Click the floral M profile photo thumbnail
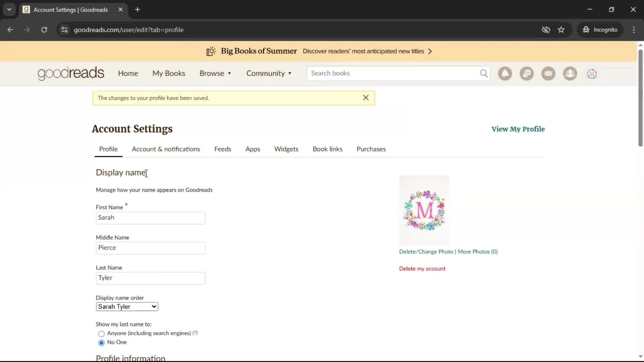This screenshot has height=362, width=644. [x=424, y=210]
